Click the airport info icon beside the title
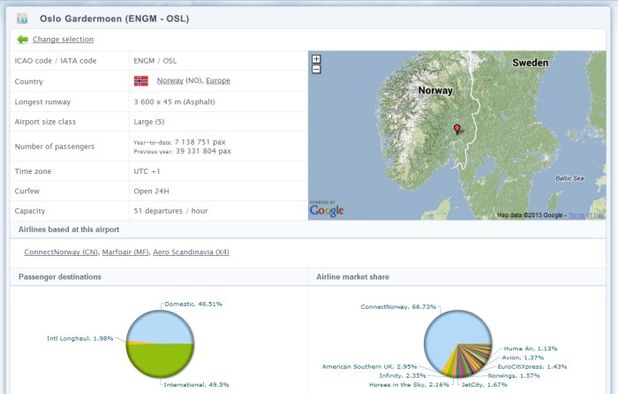The width and height of the screenshot is (618, 394). click(22, 18)
